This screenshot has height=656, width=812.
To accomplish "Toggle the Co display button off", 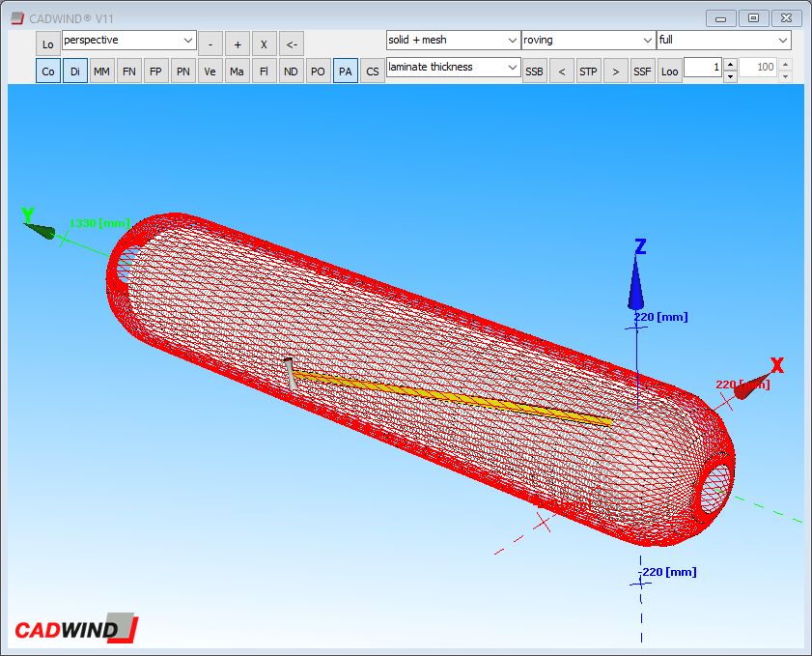I will coord(48,71).
